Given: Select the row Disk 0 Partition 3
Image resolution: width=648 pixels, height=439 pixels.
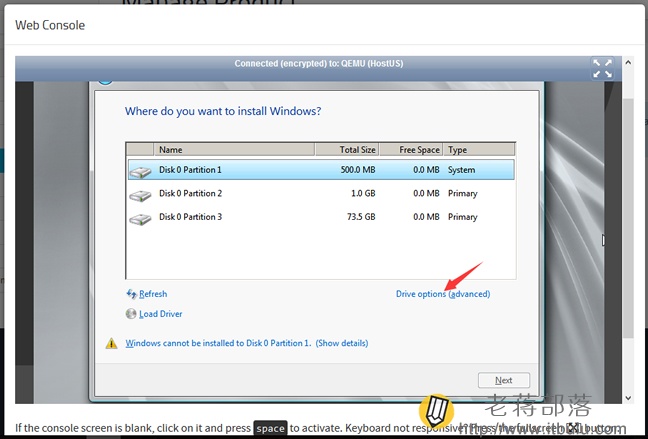Looking at the screenshot, I should 321,217.
